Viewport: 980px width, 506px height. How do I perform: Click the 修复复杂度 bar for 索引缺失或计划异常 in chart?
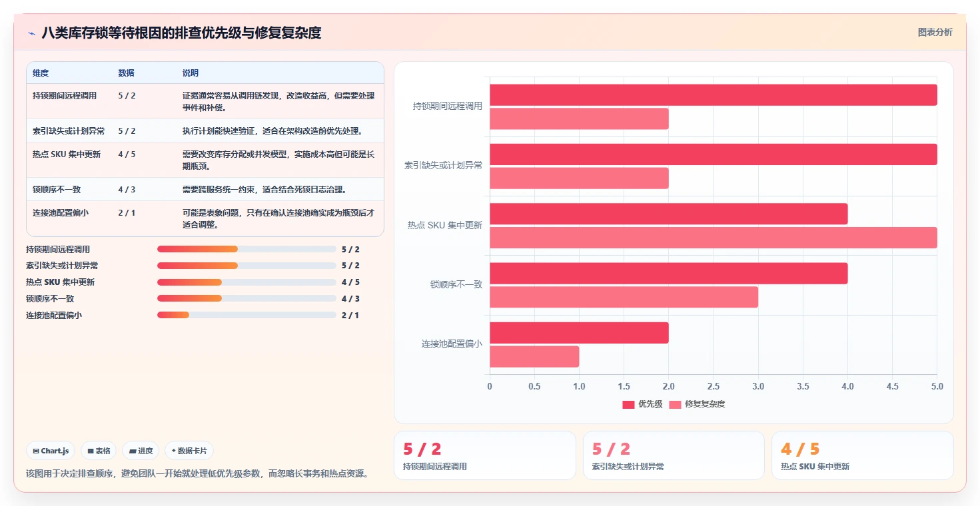pos(579,178)
